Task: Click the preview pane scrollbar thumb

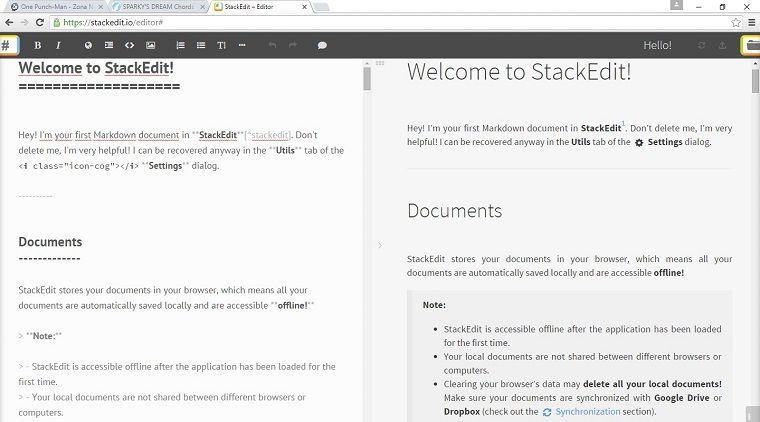Action: click(x=755, y=80)
